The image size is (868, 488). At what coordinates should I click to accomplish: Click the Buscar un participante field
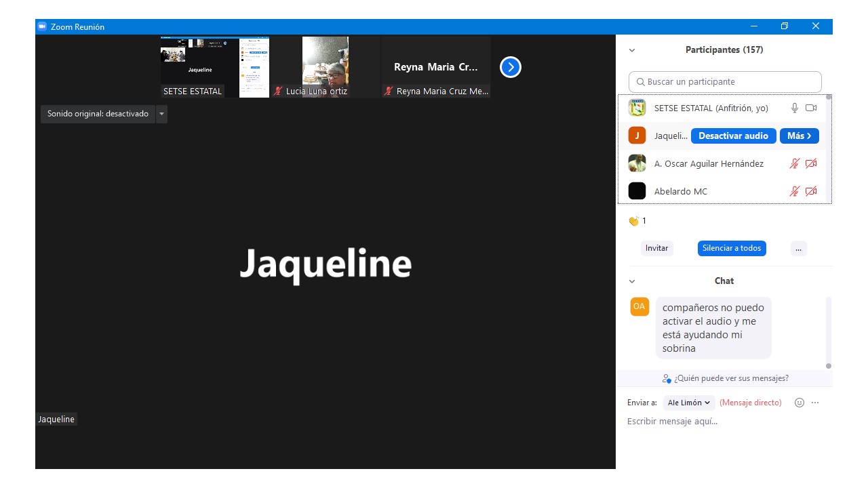click(x=724, y=82)
